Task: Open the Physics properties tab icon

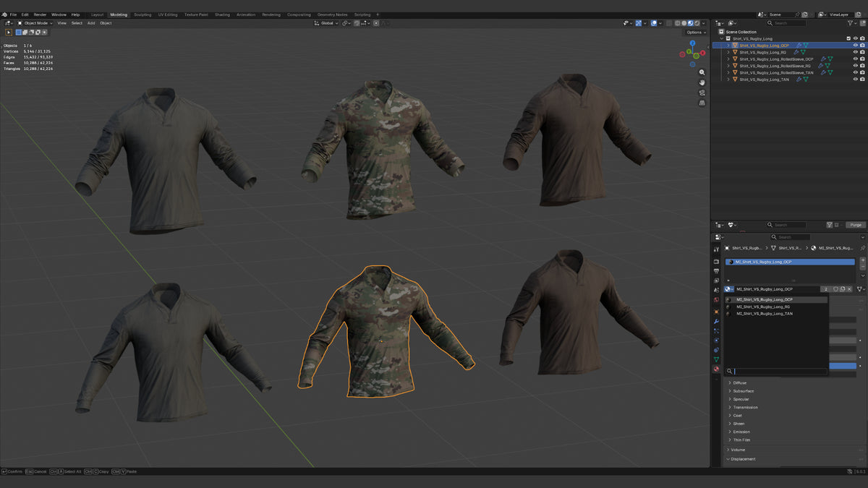Action: point(716,340)
